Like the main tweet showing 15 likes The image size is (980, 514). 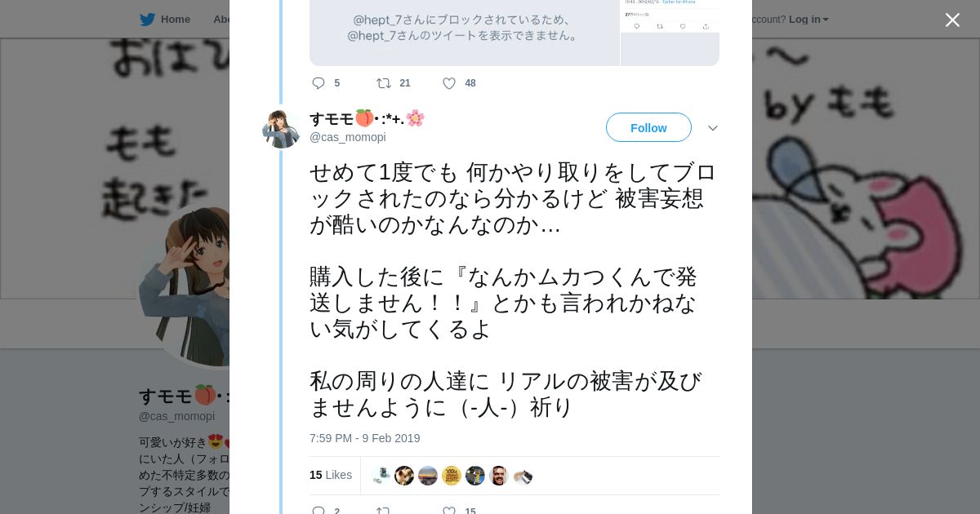pyautogui.click(x=449, y=511)
